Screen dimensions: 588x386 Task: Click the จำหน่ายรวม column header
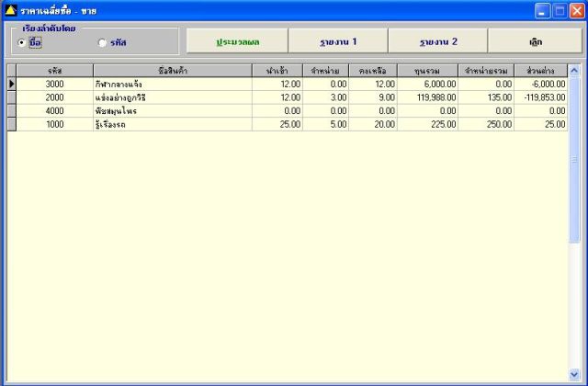pyautogui.click(x=486, y=71)
